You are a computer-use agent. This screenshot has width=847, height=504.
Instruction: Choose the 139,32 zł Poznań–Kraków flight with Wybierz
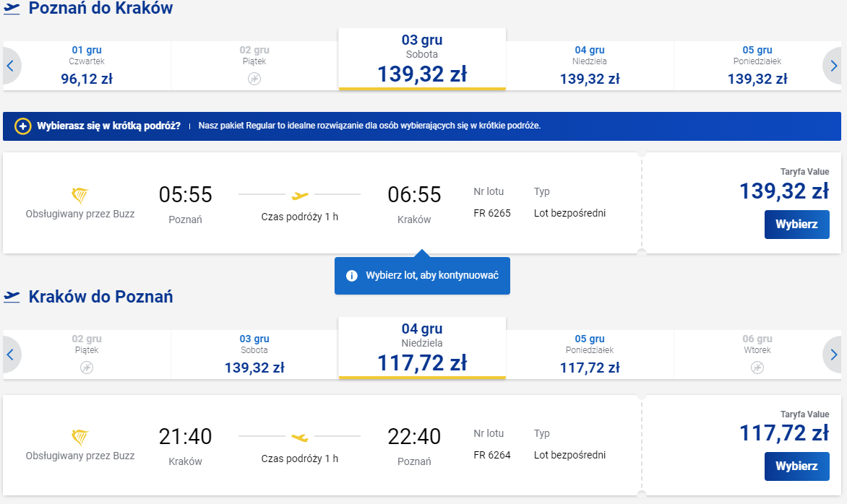796,225
